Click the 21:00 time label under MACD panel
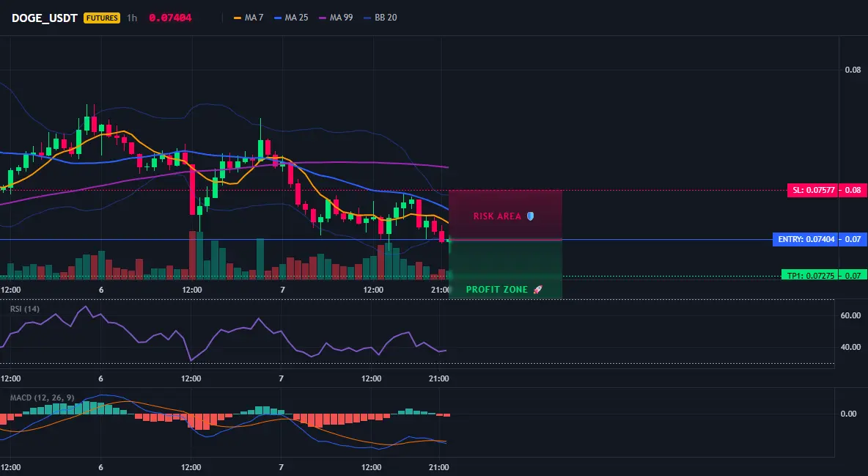Screen dimensions: 868x476 point(439,467)
